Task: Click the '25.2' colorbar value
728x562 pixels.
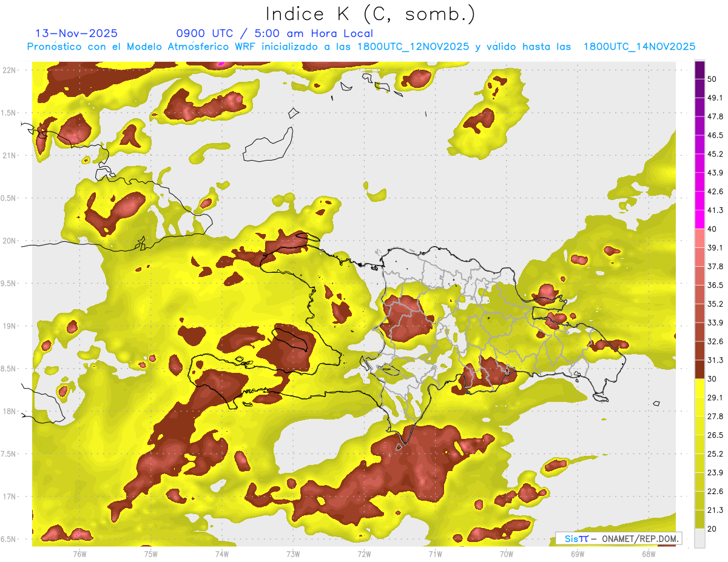Action: (715, 454)
